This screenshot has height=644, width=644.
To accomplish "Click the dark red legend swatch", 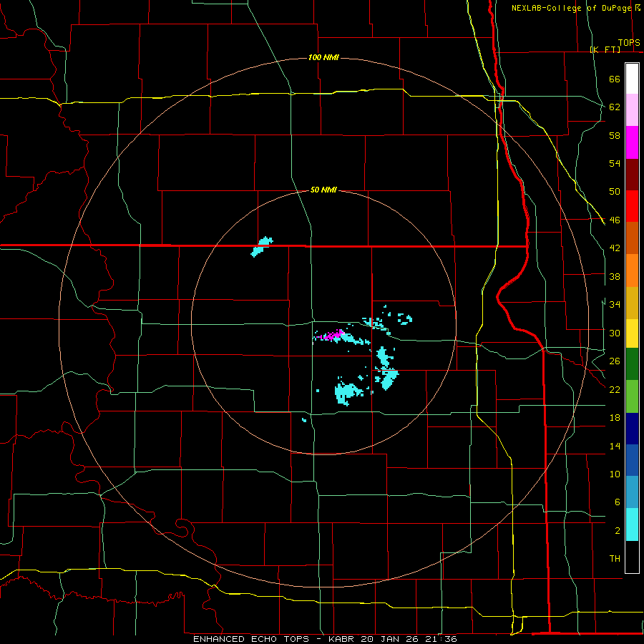I will pos(632,175).
